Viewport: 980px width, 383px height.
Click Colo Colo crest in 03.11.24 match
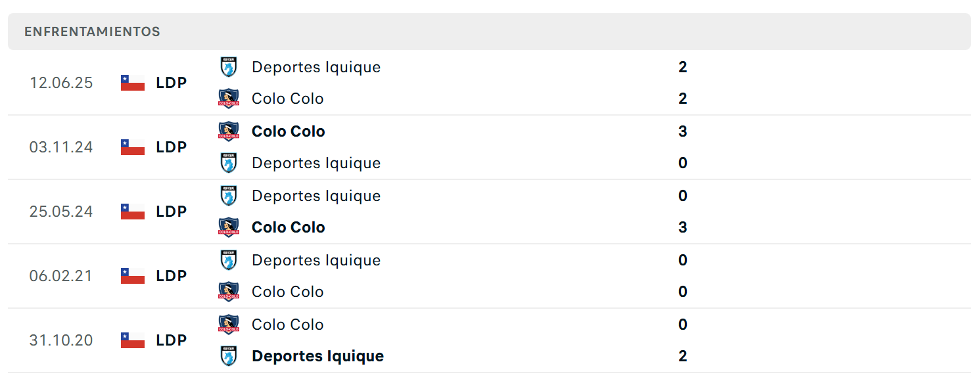(x=229, y=131)
